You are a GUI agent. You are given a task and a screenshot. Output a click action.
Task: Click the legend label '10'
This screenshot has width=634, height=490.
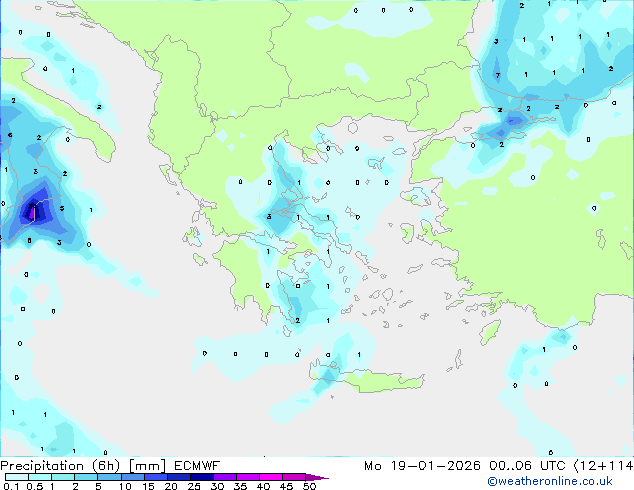point(125,486)
